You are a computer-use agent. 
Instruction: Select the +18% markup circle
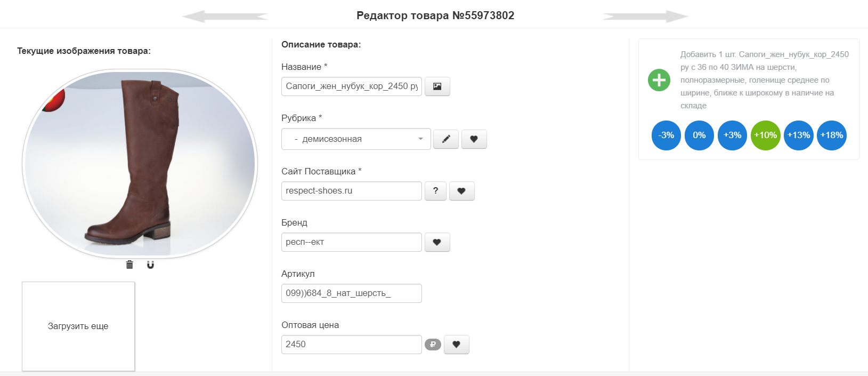(831, 135)
